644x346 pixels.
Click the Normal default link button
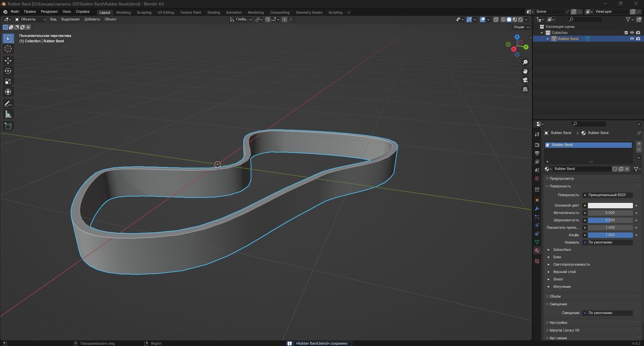[x=607, y=242]
